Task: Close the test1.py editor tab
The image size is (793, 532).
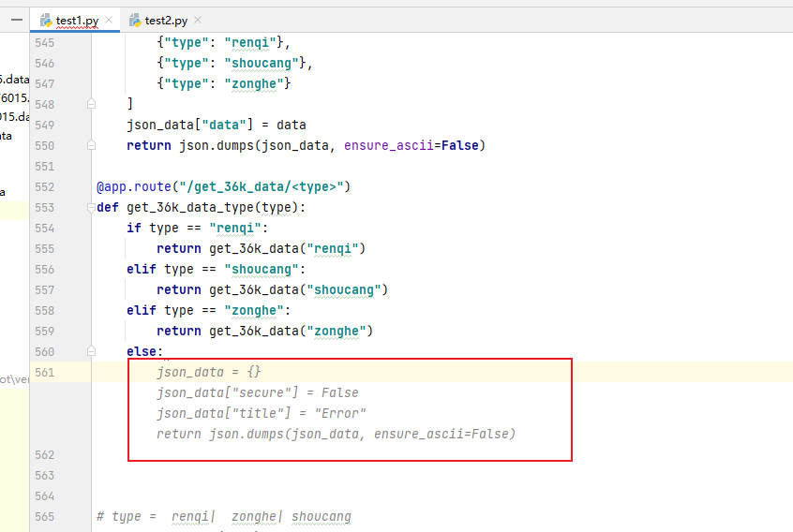Action: coord(109,20)
